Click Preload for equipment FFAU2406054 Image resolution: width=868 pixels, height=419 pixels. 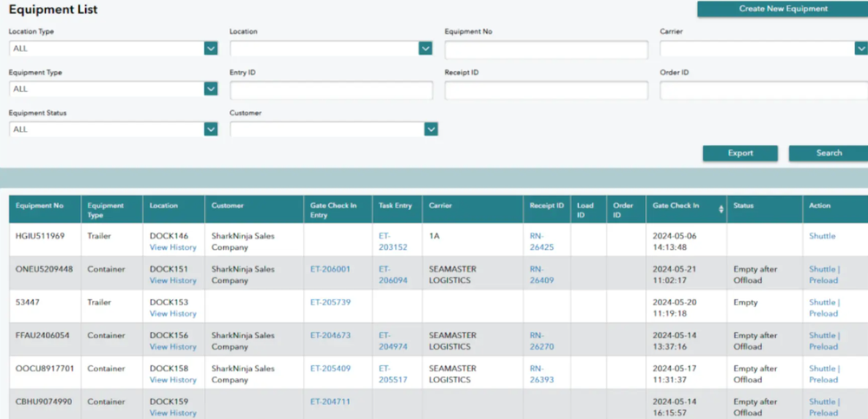pyautogui.click(x=823, y=347)
